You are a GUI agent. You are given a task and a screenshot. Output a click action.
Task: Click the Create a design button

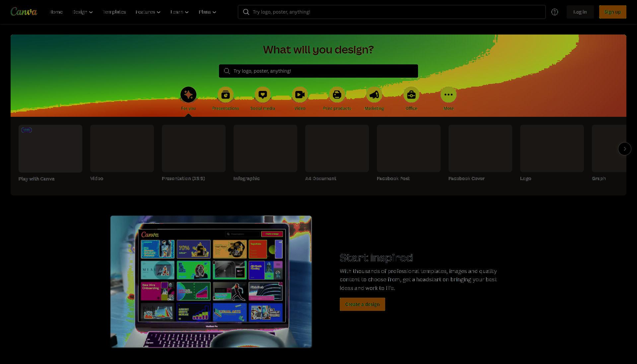[362, 304]
